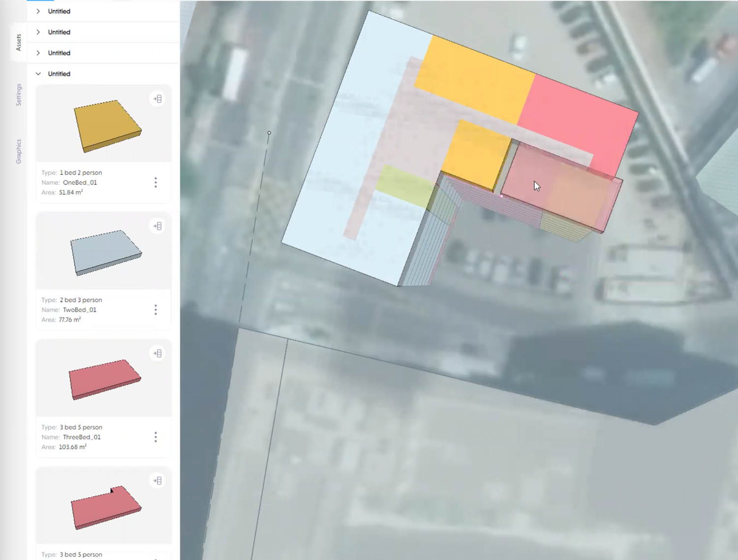Image resolution: width=738 pixels, height=560 pixels.
Task: Click the insert icon on the notched red asset card
Action: 157,481
